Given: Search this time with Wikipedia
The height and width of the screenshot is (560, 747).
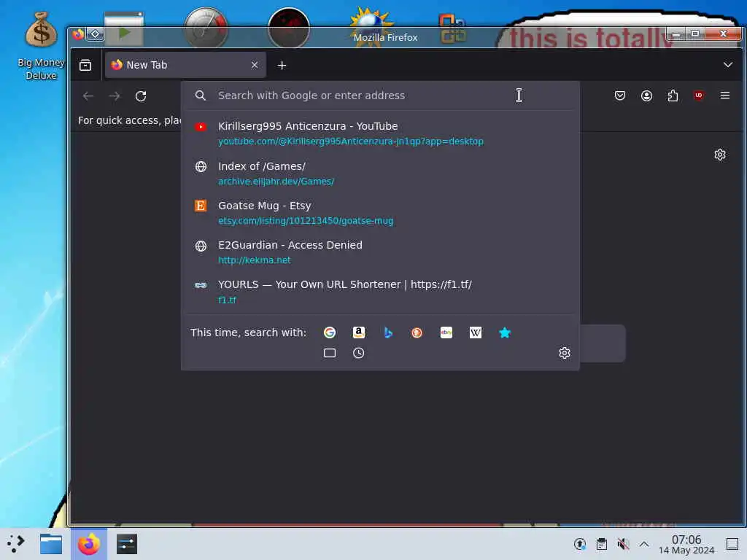Looking at the screenshot, I should [476, 332].
